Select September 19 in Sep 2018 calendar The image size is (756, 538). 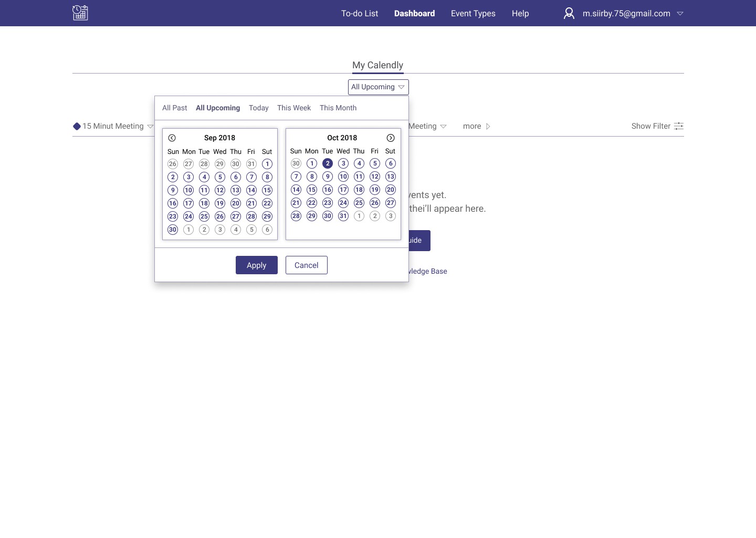(220, 203)
